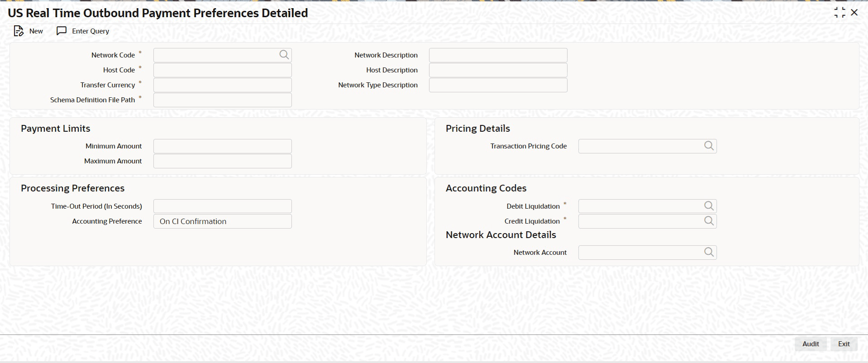
Task: Click the New document icon
Action: click(19, 31)
